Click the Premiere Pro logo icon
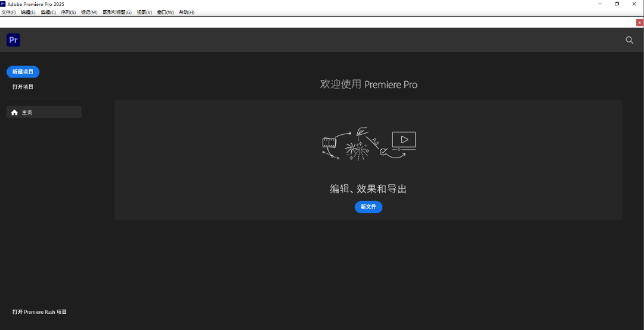 [13, 40]
